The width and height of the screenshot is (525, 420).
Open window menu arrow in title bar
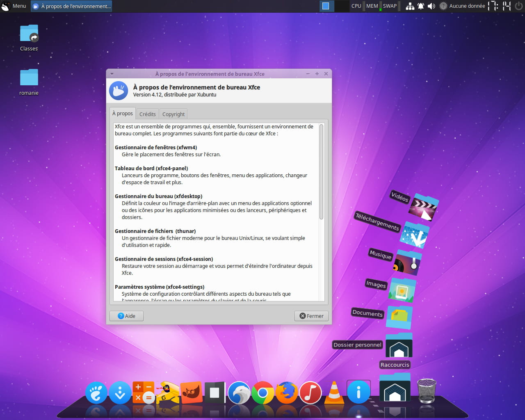[x=112, y=74]
